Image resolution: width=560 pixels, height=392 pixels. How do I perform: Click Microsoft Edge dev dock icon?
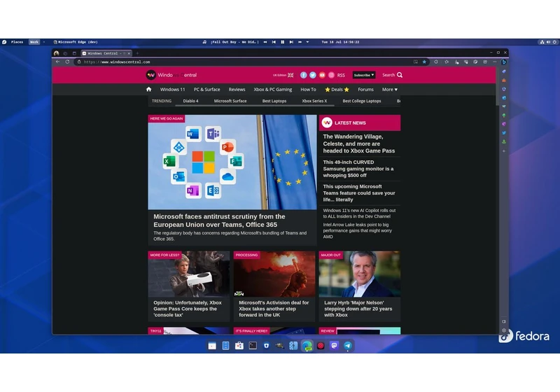[x=307, y=345]
